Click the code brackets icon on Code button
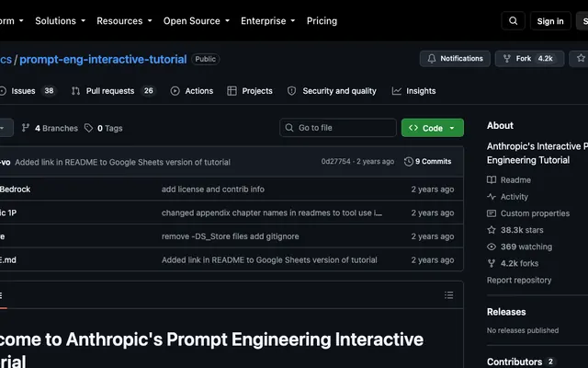The height and width of the screenshot is (368, 588). pyautogui.click(x=413, y=128)
